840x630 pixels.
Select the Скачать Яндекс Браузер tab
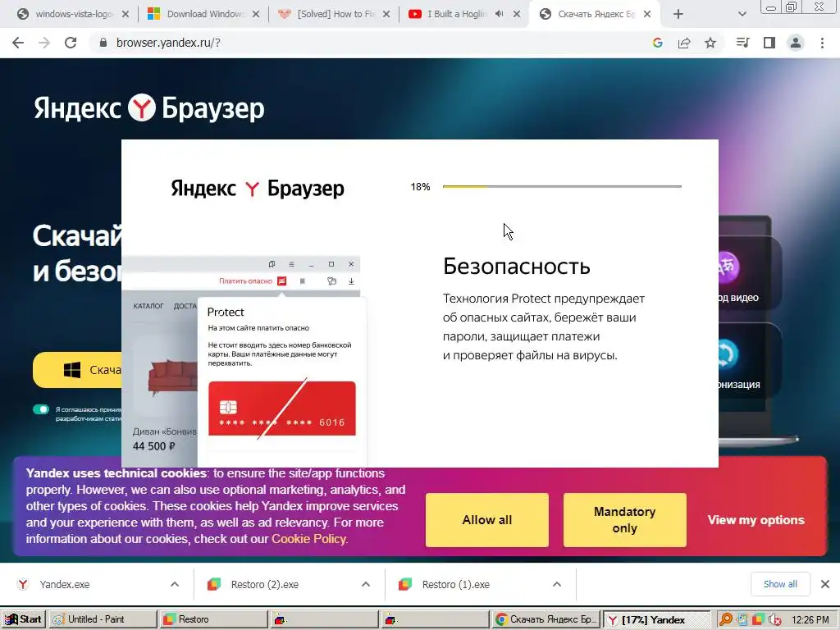pyautogui.click(x=596, y=15)
